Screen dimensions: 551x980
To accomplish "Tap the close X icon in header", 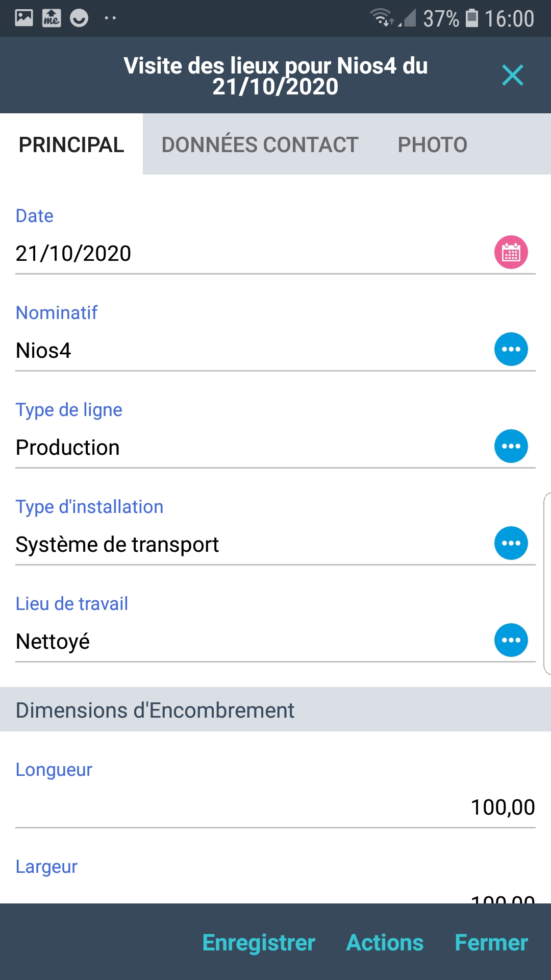I will pyautogui.click(x=512, y=76).
